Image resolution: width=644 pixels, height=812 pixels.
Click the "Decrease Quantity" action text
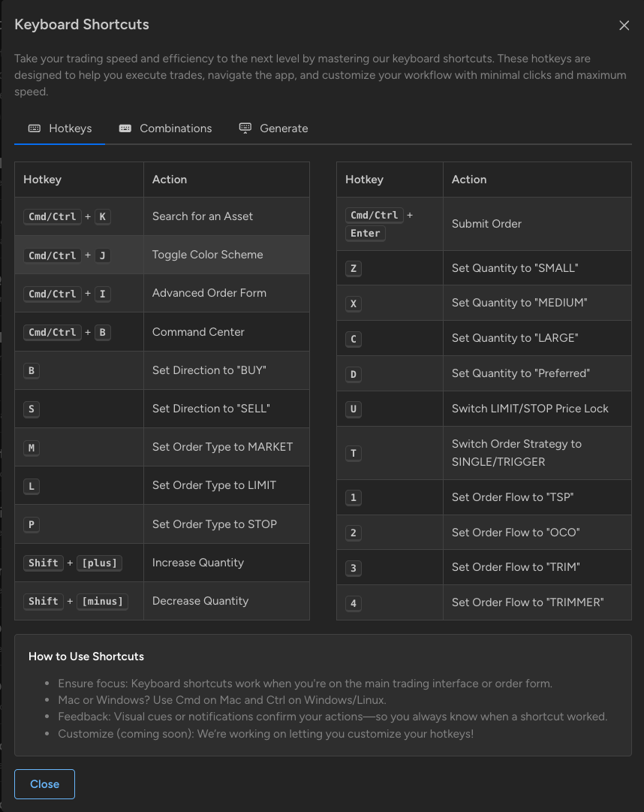[200, 601]
